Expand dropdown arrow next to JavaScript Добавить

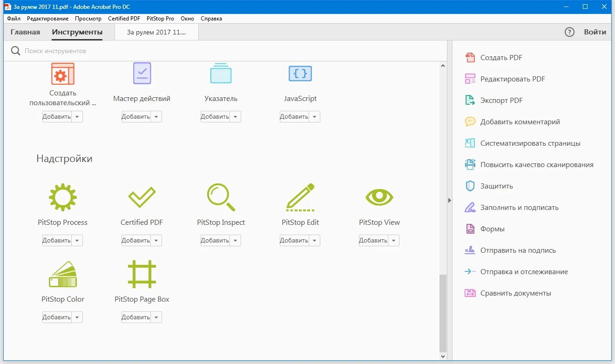point(315,116)
